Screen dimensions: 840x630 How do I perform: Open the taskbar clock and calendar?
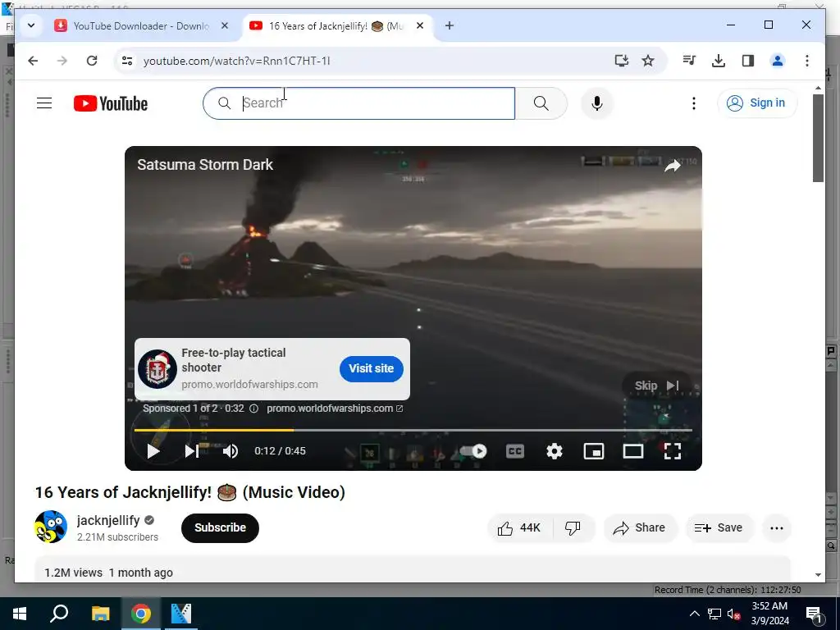pos(769,614)
